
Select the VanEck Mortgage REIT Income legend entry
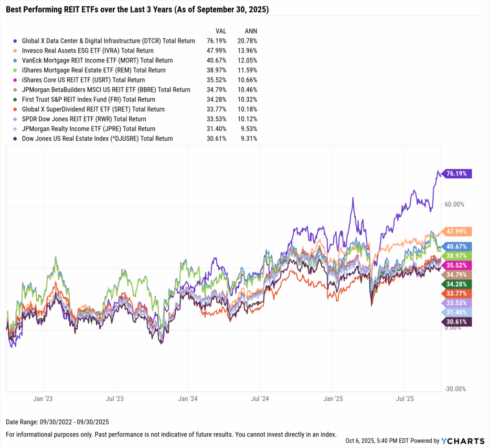[97, 61]
